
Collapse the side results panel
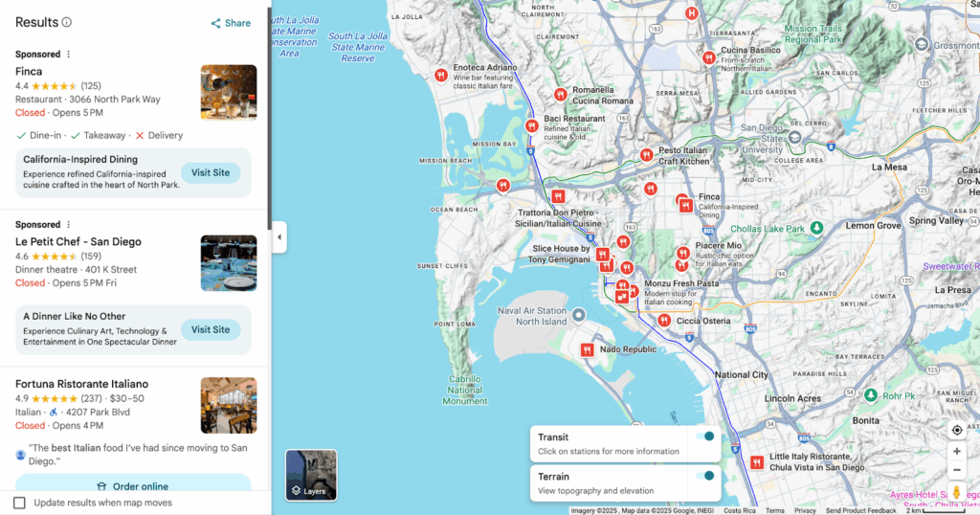(279, 237)
